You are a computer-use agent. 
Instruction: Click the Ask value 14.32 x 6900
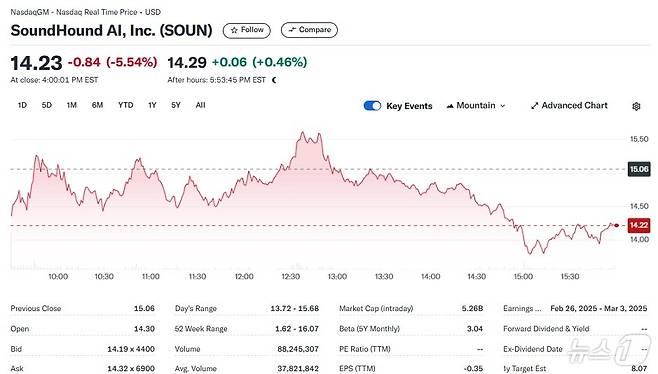[x=131, y=369]
